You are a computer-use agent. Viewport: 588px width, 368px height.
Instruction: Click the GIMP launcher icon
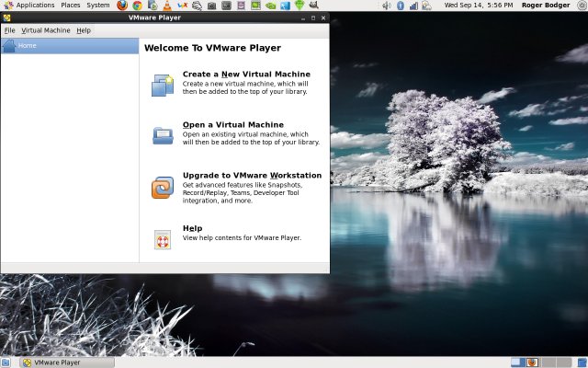pyautogui.click(x=314, y=5)
